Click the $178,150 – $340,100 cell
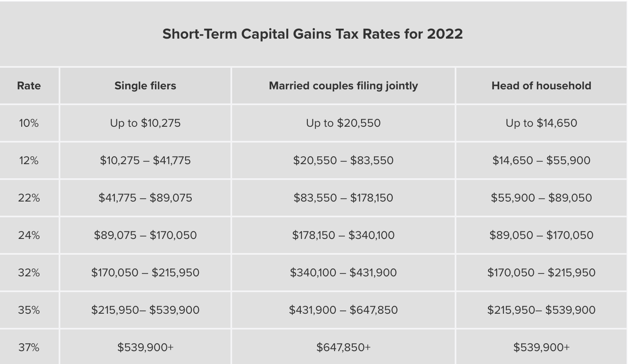This screenshot has width=629, height=364. click(343, 235)
